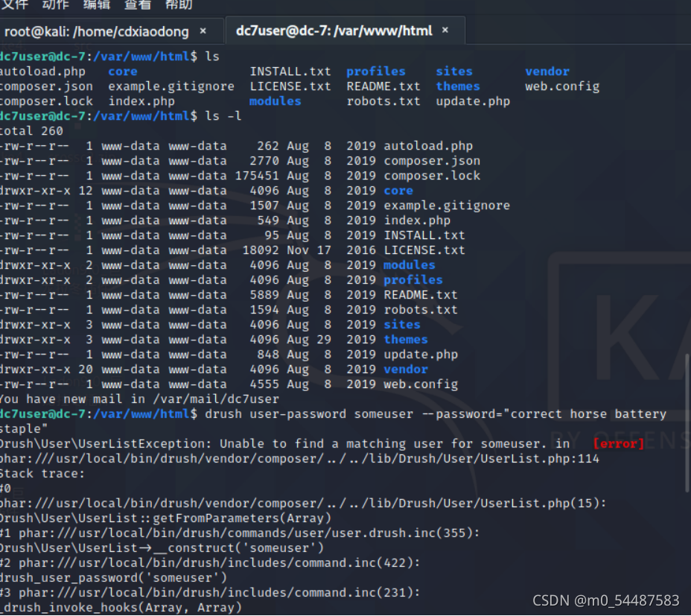691x616 pixels.
Task: Click autoload.php in the ls -l listing
Action: pos(428,146)
